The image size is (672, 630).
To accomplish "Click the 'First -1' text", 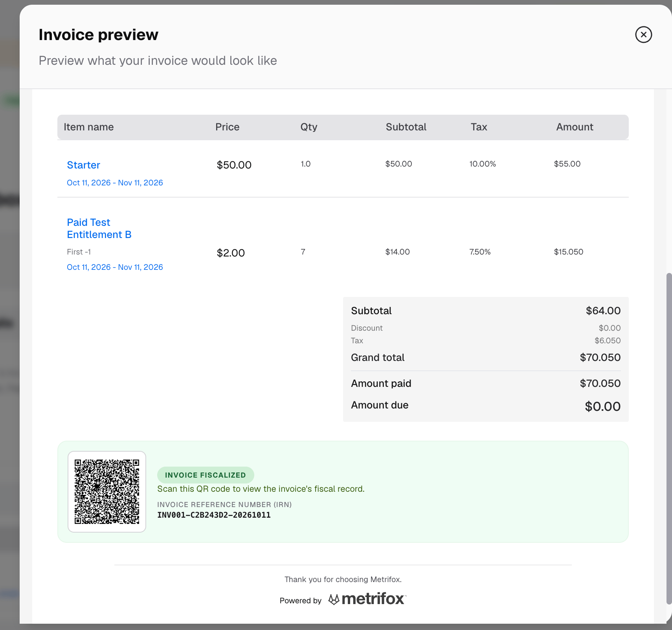I will [x=79, y=252].
